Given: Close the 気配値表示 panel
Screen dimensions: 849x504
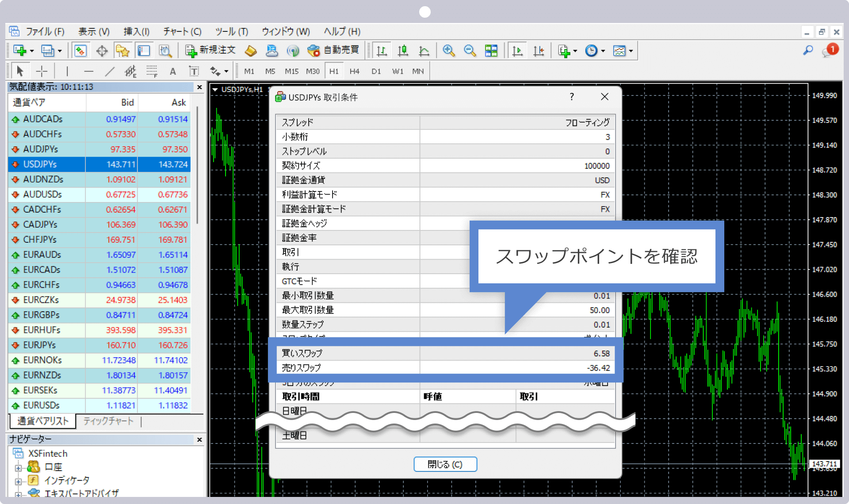Looking at the screenshot, I should tap(199, 87).
